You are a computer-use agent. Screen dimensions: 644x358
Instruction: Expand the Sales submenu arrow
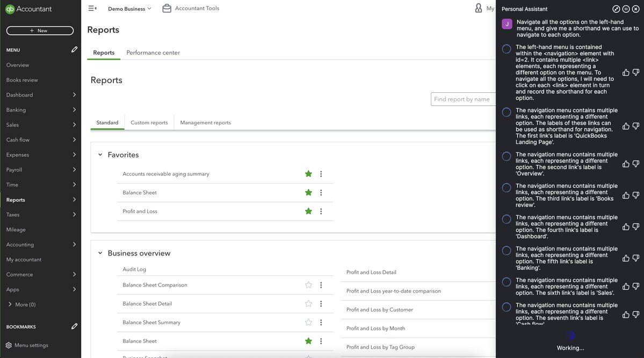pyautogui.click(x=74, y=125)
